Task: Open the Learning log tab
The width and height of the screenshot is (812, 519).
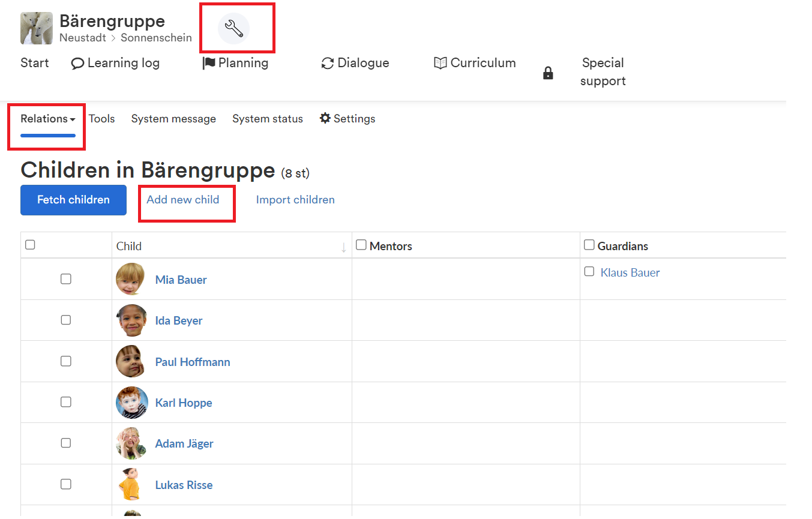Action: point(115,63)
